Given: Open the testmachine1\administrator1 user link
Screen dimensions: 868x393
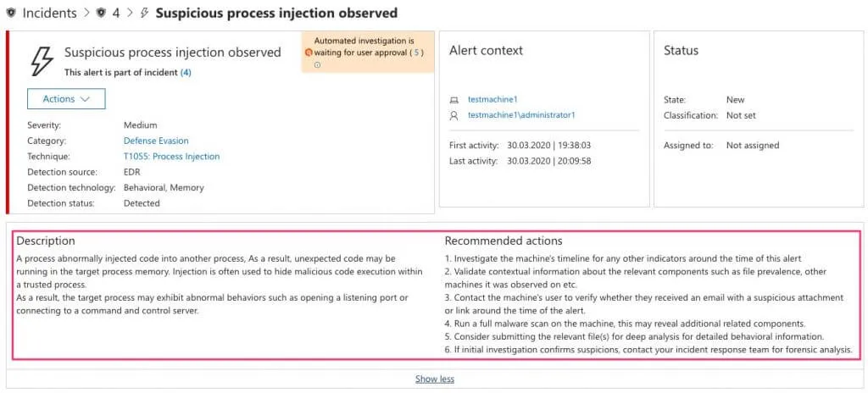Looking at the screenshot, I should click(x=521, y=115).
